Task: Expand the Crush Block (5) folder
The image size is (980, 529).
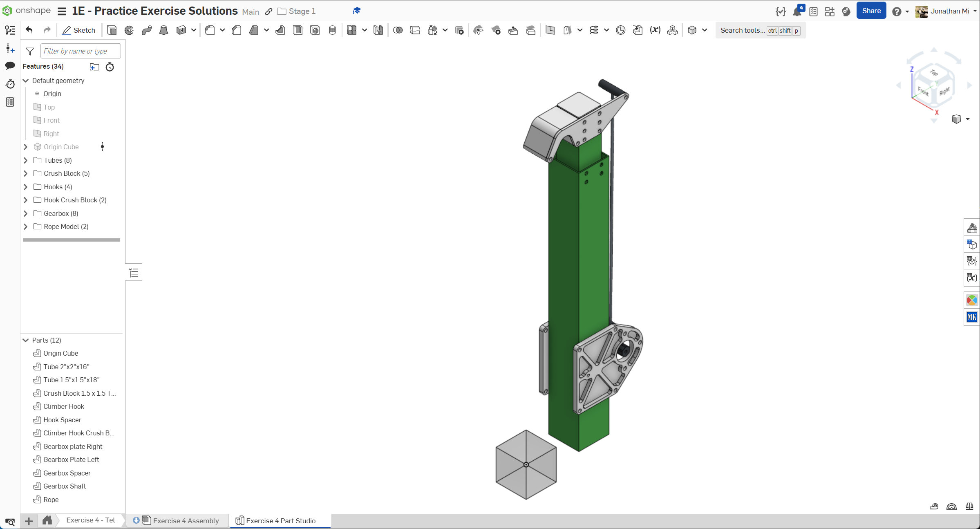Action: 26,173
